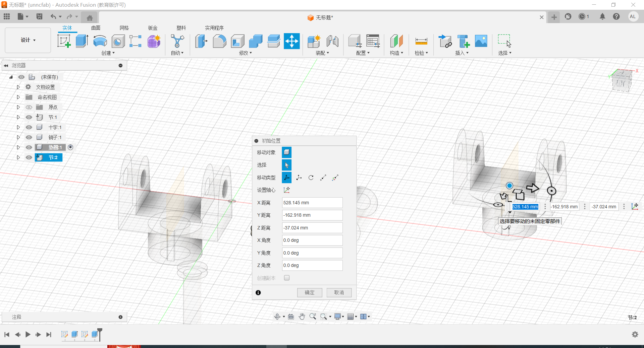Open the 设计 workspace dropdown
644x348 pixels.
coord(28,40)
